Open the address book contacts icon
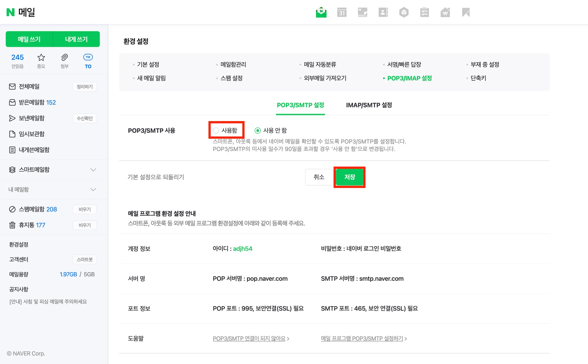Viewport: 588px width, 364px height. tap(383, 12)
